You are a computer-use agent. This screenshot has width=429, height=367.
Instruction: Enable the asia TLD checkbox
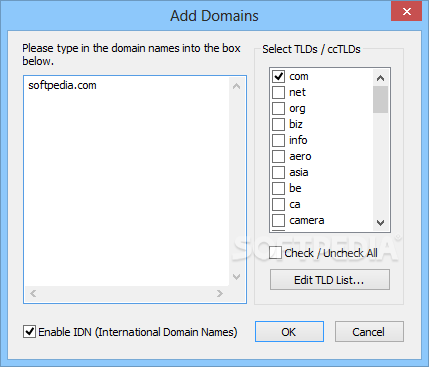[278, 172]
